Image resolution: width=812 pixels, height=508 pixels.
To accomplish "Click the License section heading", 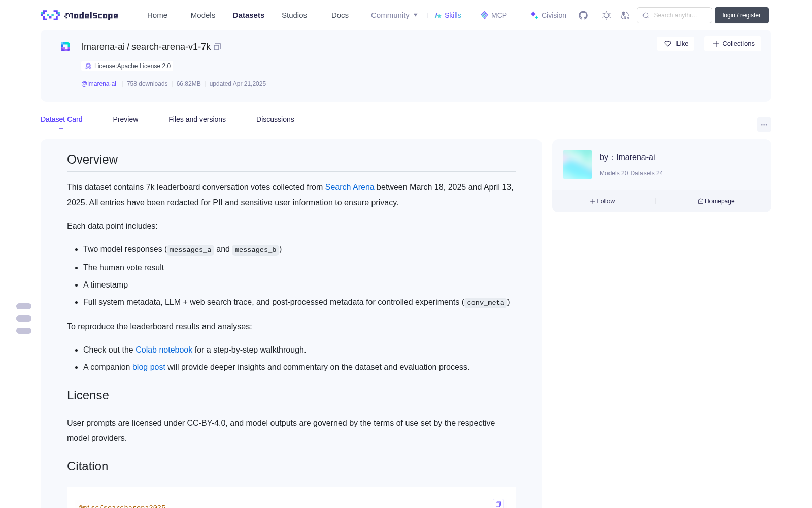I will pos(88,395).
